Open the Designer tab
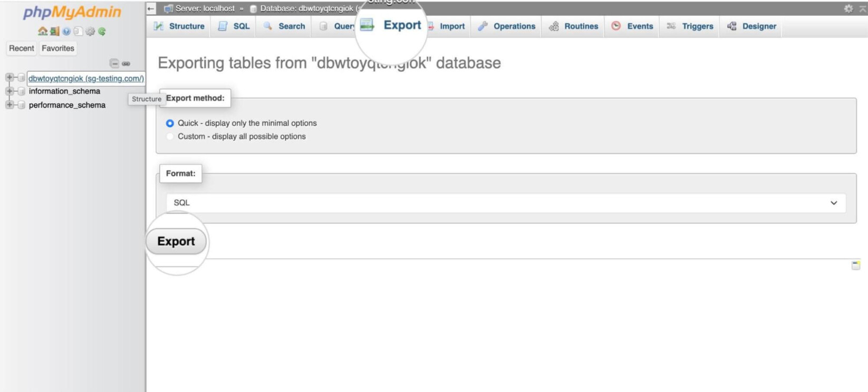The image size is (868, 392). (x=751, y=26)
